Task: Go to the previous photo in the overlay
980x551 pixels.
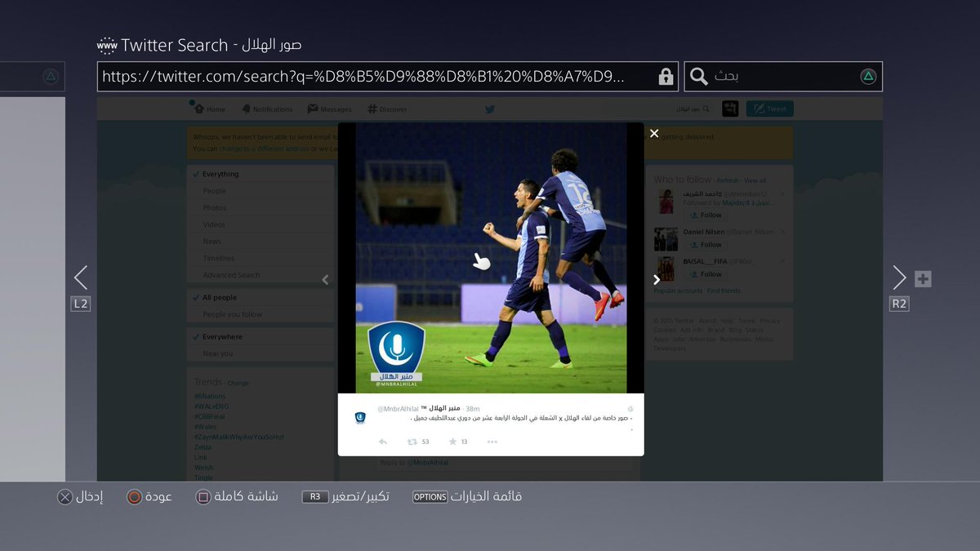Action: (x=325, y=279)
